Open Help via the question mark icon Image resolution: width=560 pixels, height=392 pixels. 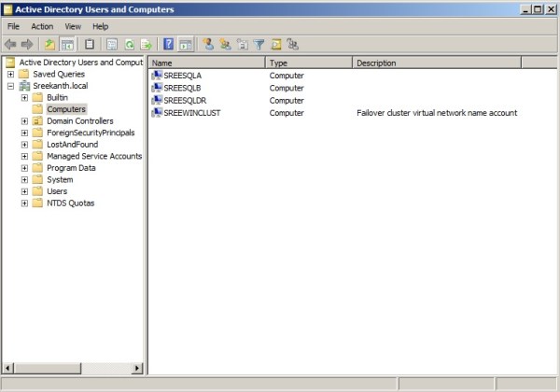tap(168, 44)
